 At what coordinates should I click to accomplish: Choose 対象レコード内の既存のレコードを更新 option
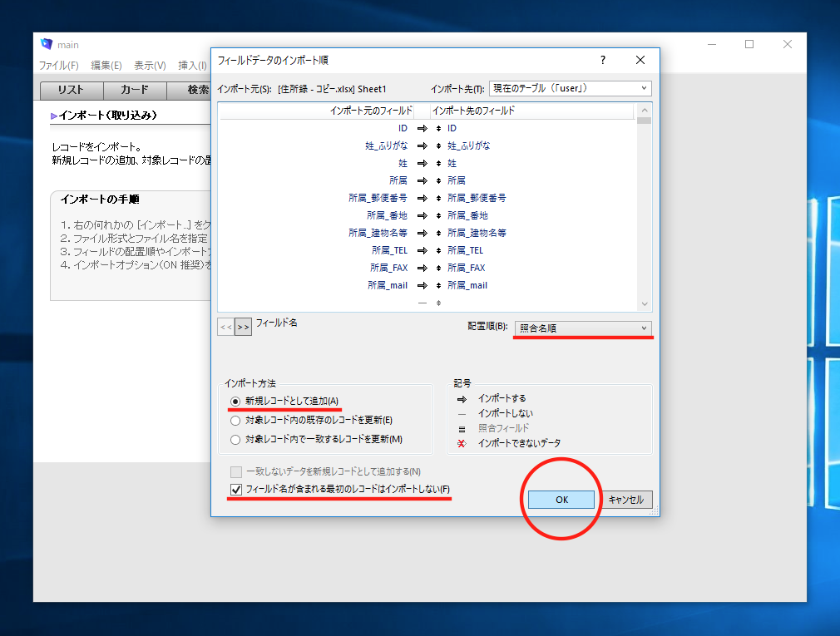pyautogui.click(x=235, y=420)
